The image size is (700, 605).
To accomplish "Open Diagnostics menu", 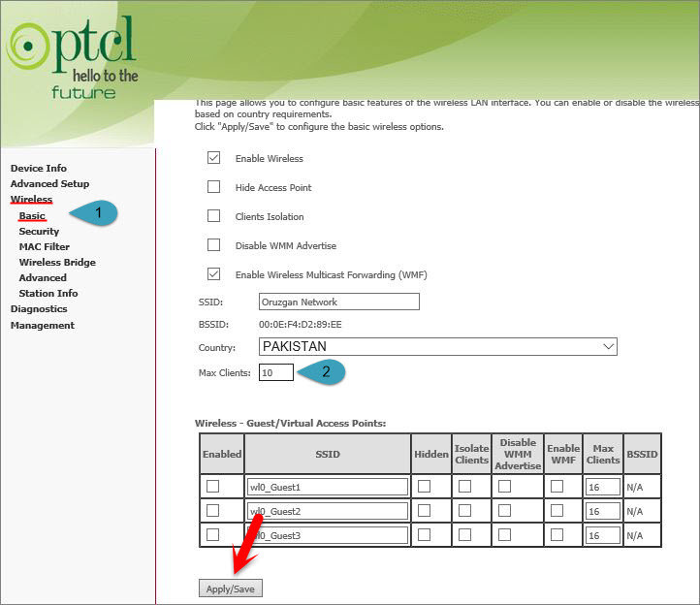I will coord(39,309).
